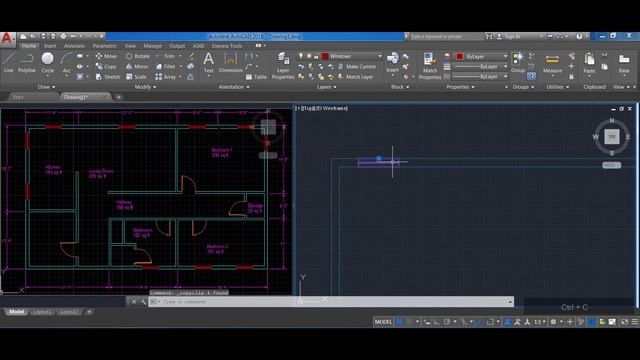
Task: Open the Home ribbon tab
Action: tap(29, 46)
